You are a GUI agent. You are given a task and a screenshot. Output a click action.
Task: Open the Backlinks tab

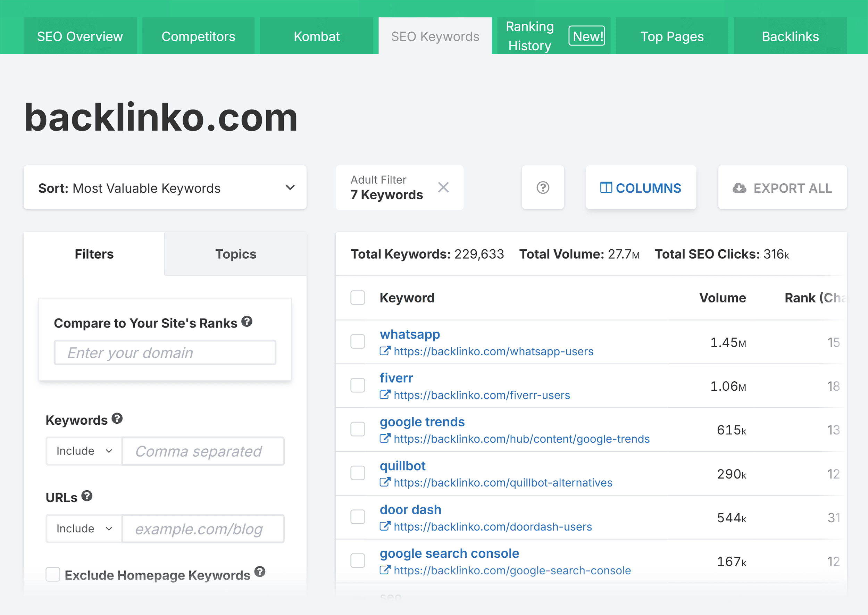tap(790, 36)
